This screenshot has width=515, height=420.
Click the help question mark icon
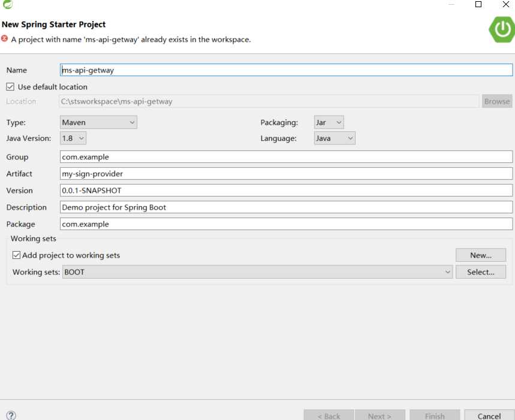[x=11, y=415]
